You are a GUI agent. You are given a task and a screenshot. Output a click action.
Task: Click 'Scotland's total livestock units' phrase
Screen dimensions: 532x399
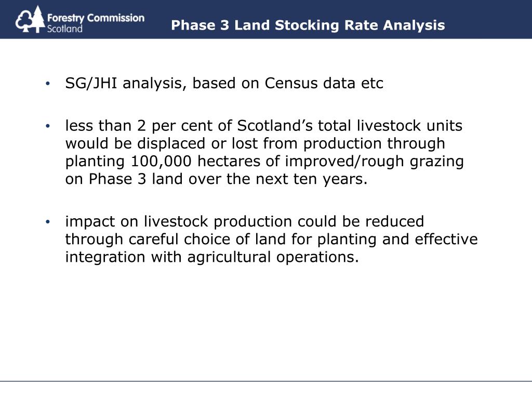click(350, 126)
